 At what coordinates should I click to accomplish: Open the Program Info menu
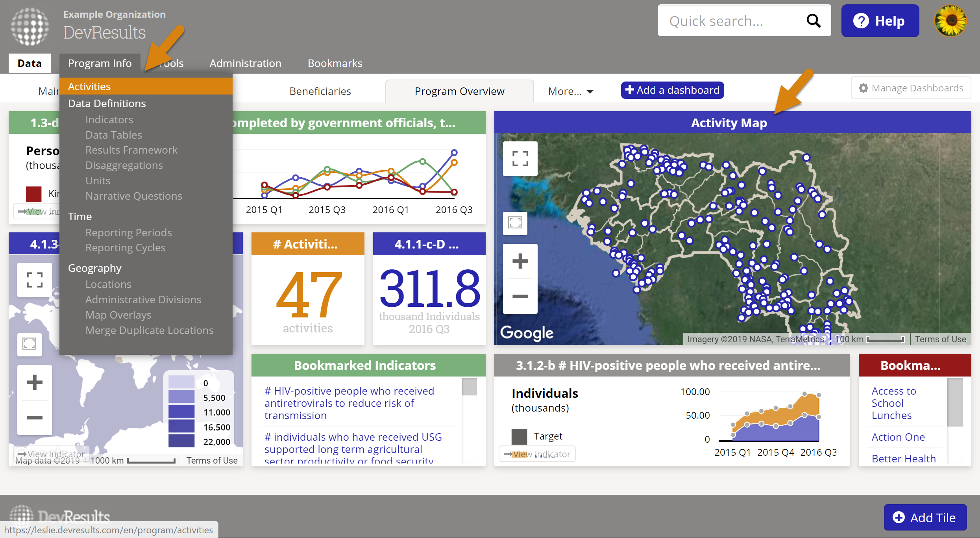[x=100, y=63]
